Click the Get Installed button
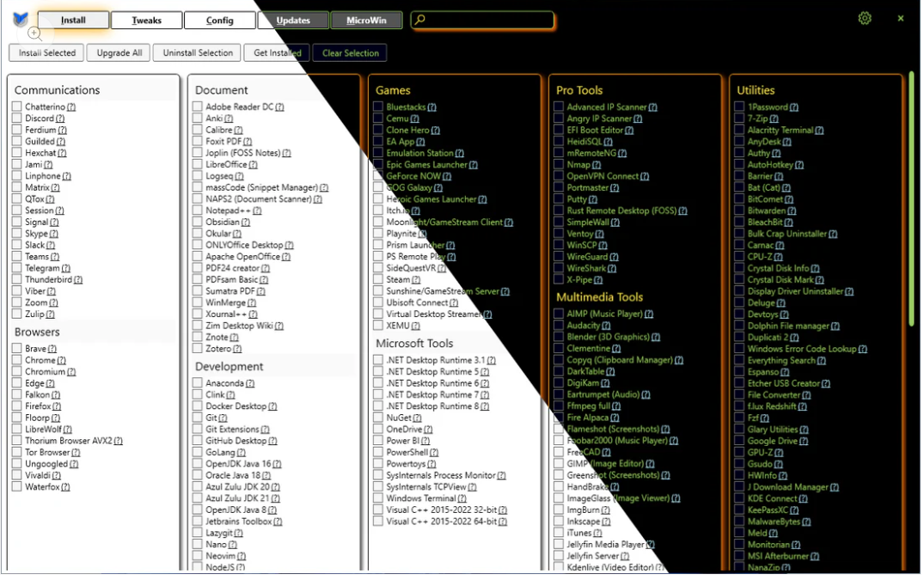Image resolution: width=924 pixels, height=580 pixels. [x=277, y=53]
